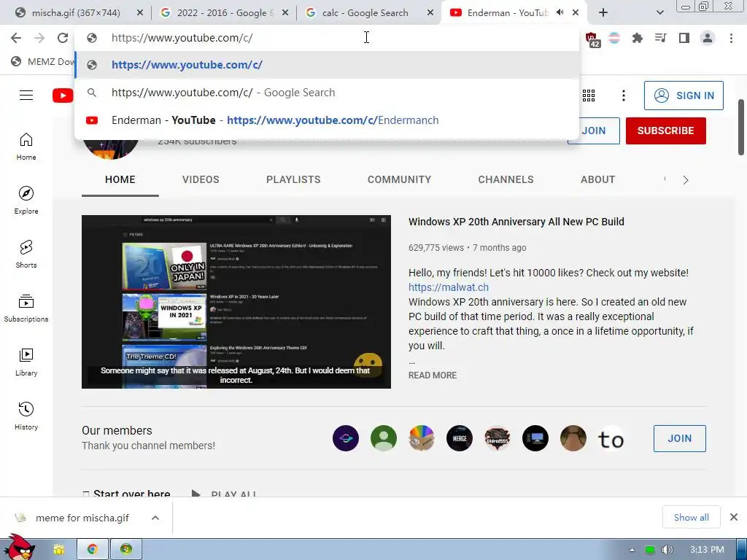Open Shorts in YouTube sidebar
Screen dimensions: 747x560
pyautogui.click(x=26, y=254)
